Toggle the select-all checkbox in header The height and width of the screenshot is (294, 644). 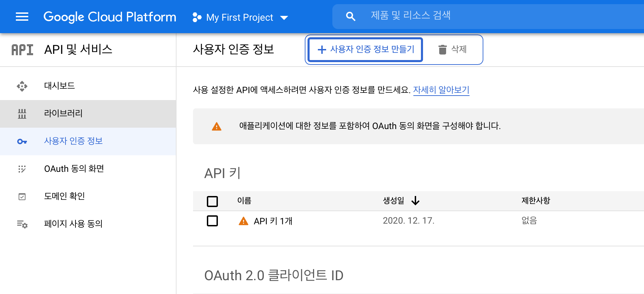pyautogui.click(x=212, y=201)
